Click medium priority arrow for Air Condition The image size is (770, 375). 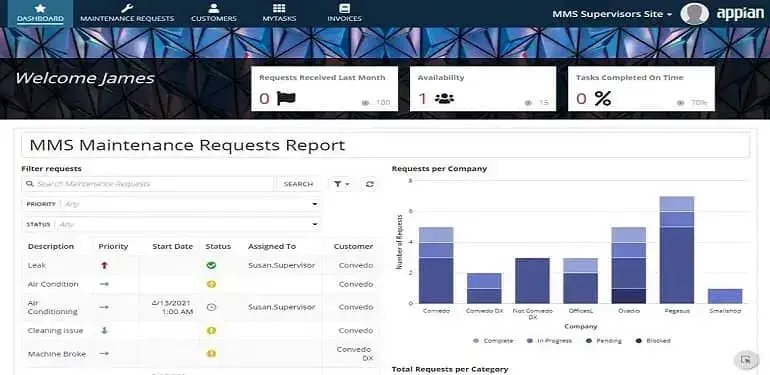click(x=104, y=284)
